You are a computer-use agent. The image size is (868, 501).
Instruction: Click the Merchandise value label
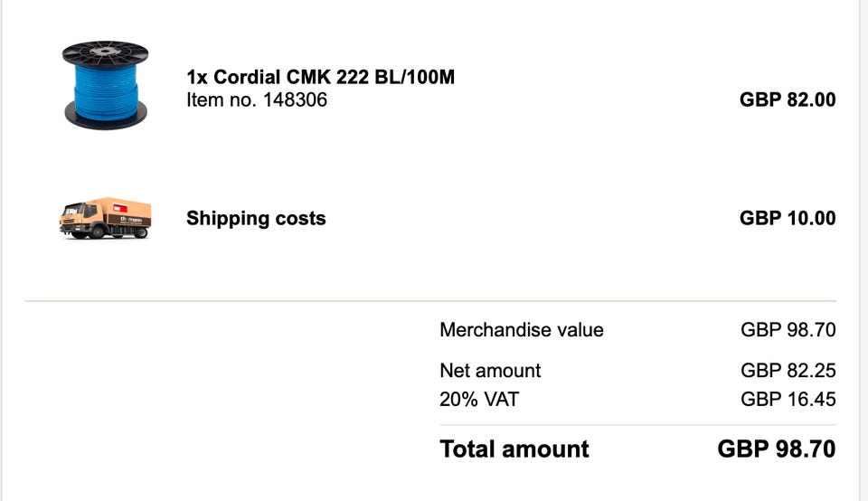[x=522, y=330]
